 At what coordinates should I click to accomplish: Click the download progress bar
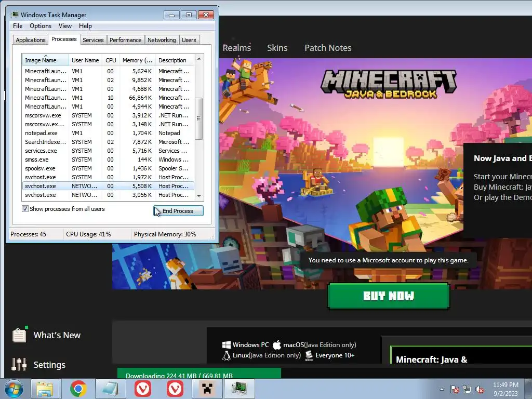199,373
